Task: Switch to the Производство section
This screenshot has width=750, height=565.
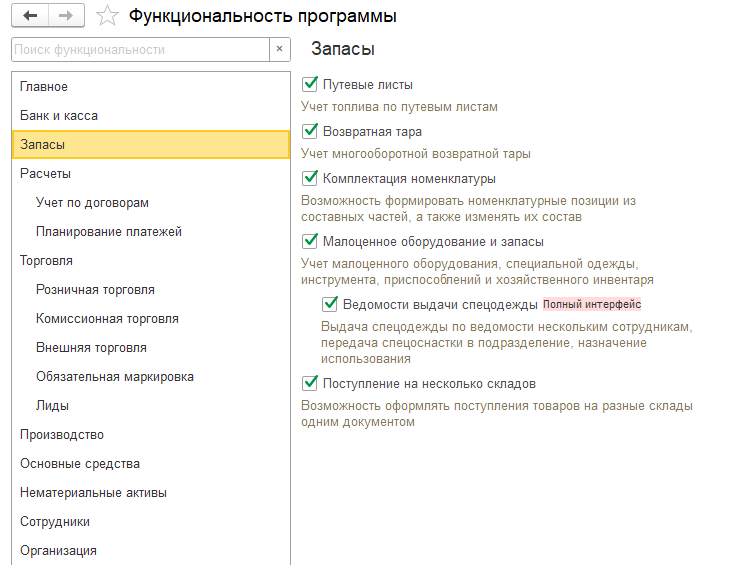Action: tap(62, 435)
